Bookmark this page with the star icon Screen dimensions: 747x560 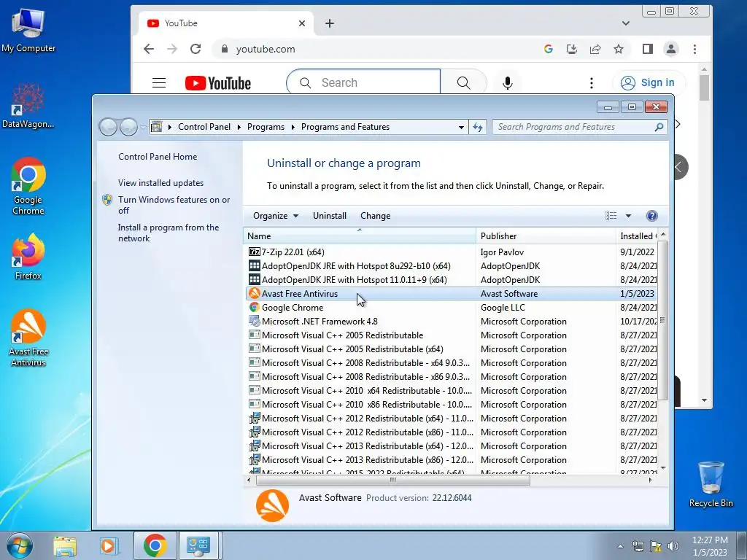click(x=619, y=49)
